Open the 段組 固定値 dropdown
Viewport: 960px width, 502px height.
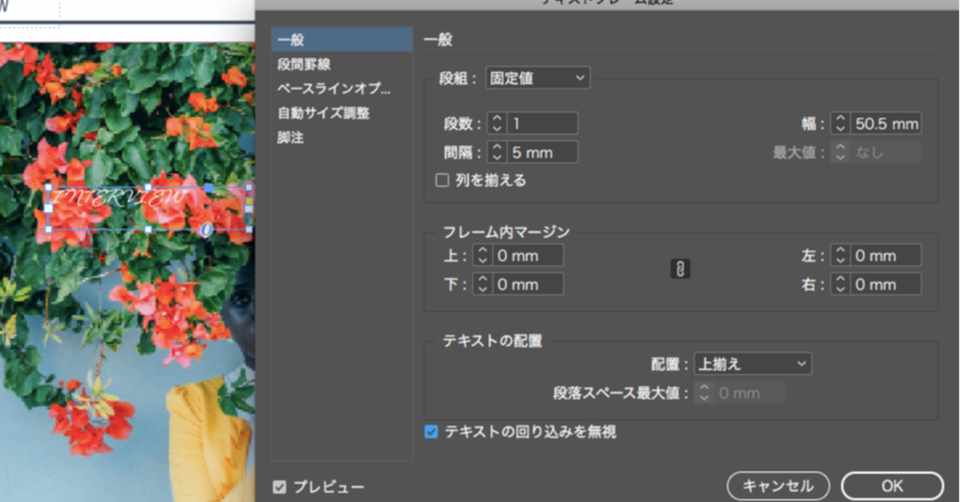click(x=538, y=78)
